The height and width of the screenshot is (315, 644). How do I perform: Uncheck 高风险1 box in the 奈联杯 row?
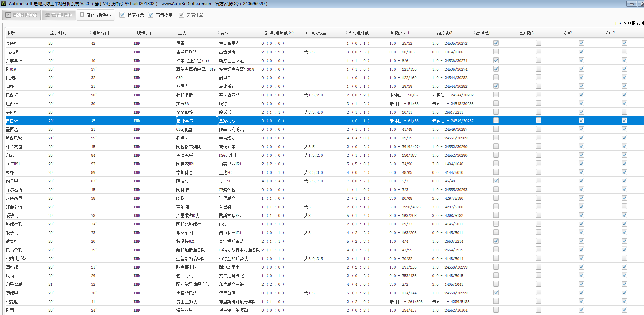tap(496, 43)
